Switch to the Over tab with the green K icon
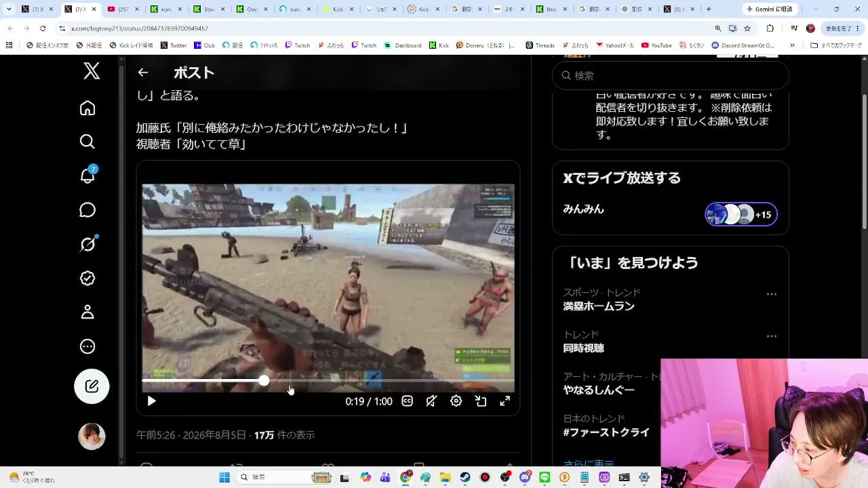Screen dimensions: 868x488 click(x=252, y=9)
